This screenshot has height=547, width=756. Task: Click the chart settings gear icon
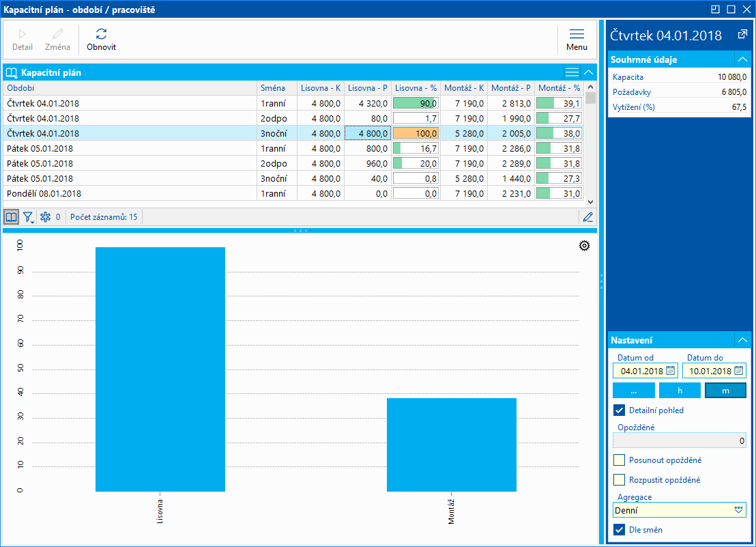(584, 246)
